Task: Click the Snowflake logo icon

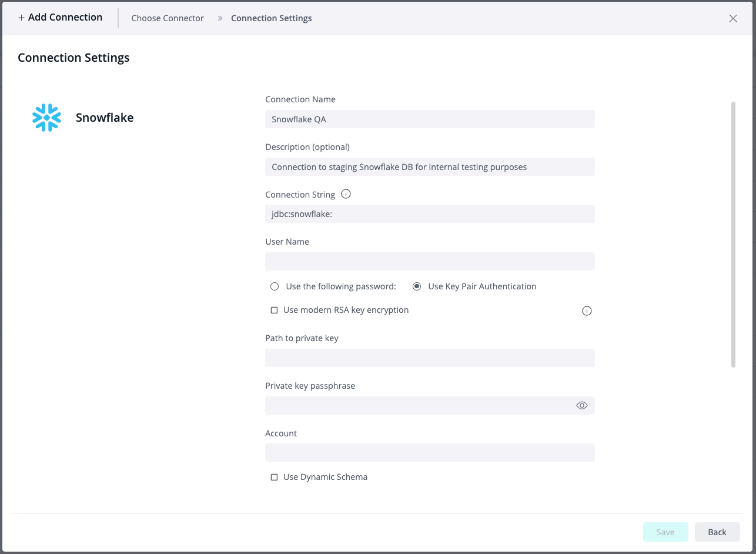Action: point(46,118)
